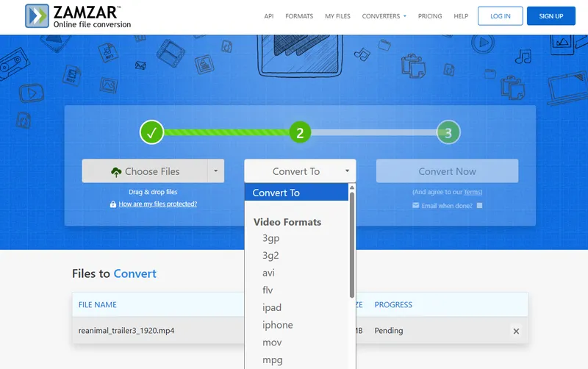588x369 pixels.
Task: Click the Video Formats group heading
Action: 287,222
